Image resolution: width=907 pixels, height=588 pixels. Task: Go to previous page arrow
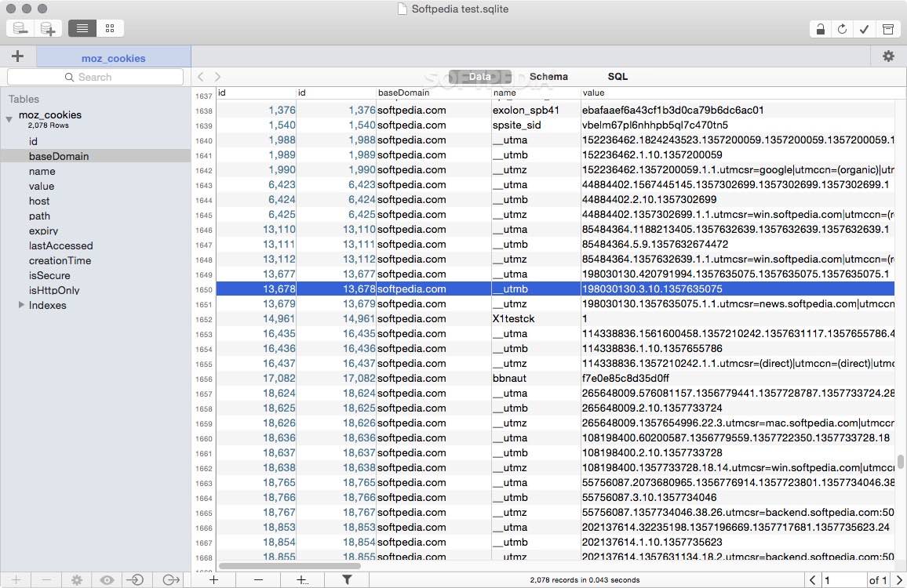pos(813,580)
